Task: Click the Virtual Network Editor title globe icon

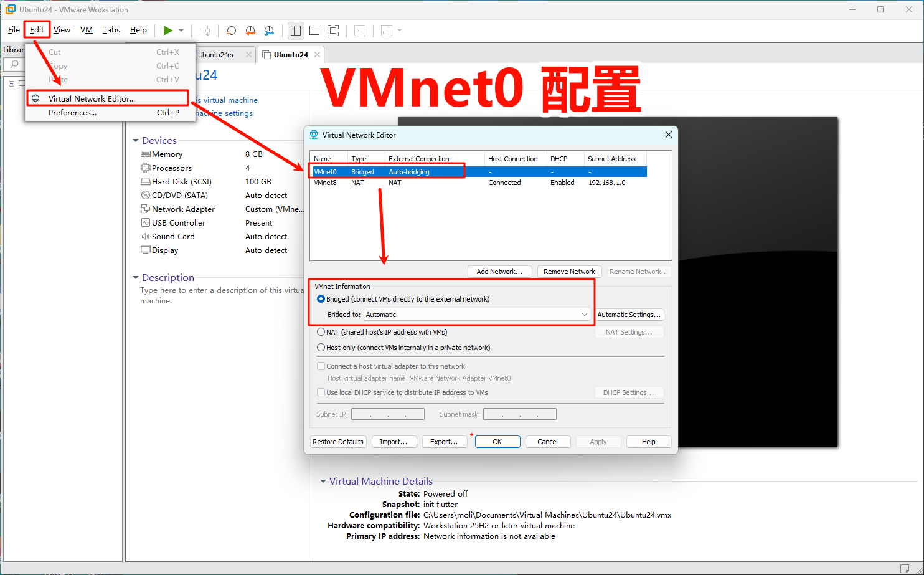Action: coord(314,135)
